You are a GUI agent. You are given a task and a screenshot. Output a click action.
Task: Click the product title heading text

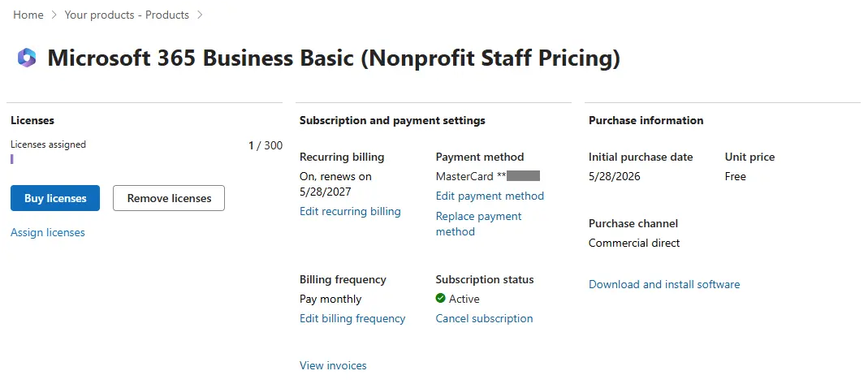(x=334, y=58)
